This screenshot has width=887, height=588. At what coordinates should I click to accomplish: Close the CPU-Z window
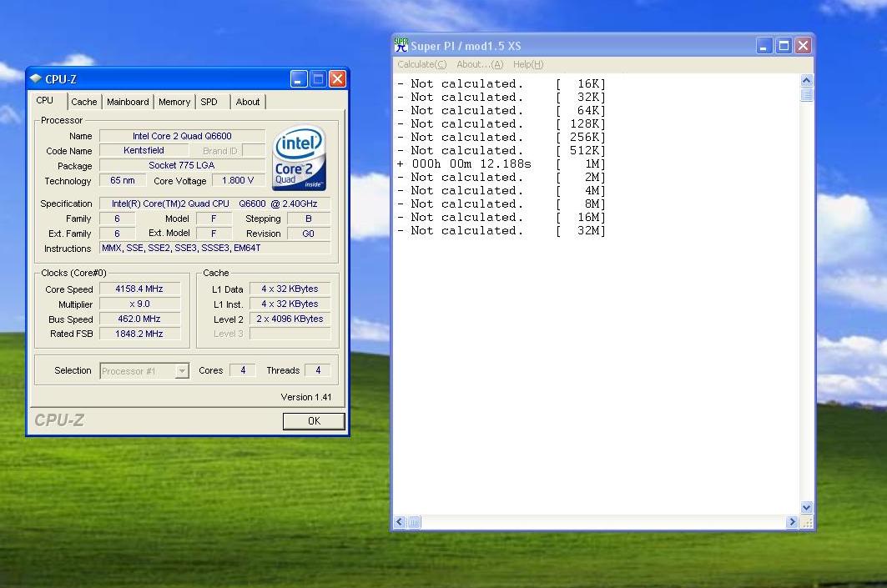point(337,78)
